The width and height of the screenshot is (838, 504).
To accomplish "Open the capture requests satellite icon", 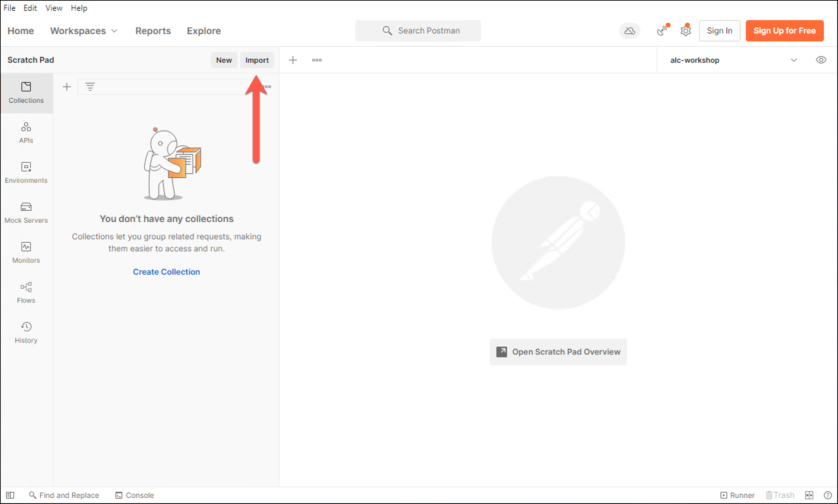I will coord(662,31).
